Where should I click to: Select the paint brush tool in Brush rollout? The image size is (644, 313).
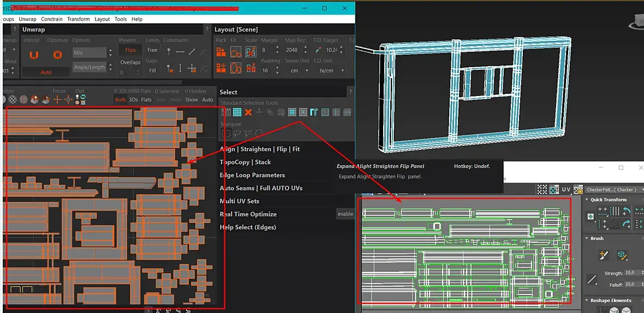603,255
